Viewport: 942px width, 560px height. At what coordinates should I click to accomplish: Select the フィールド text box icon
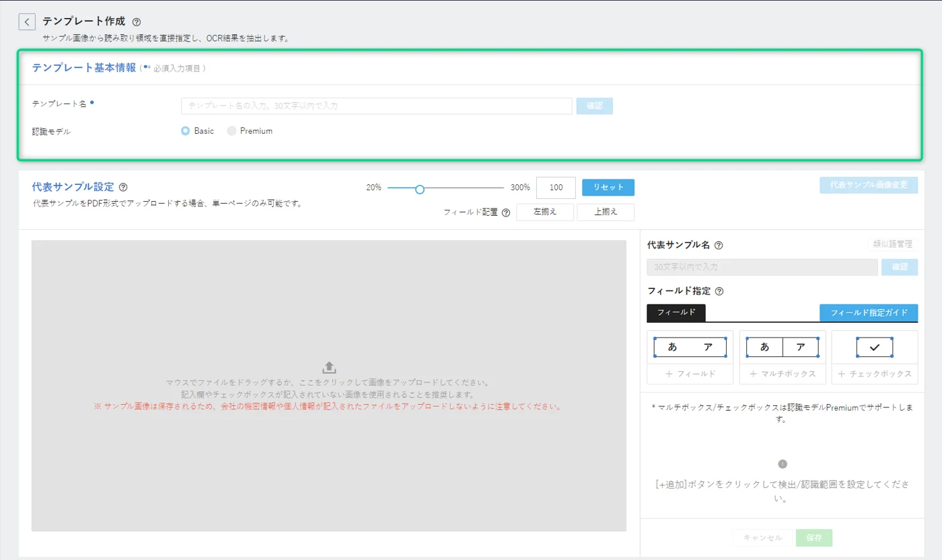click(x=690, y=348)
